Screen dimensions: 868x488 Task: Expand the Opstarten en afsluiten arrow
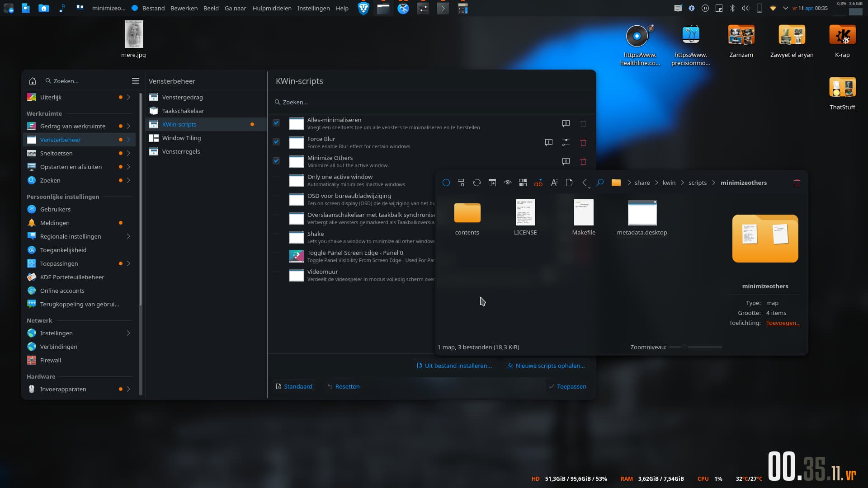tap(128, 167)
